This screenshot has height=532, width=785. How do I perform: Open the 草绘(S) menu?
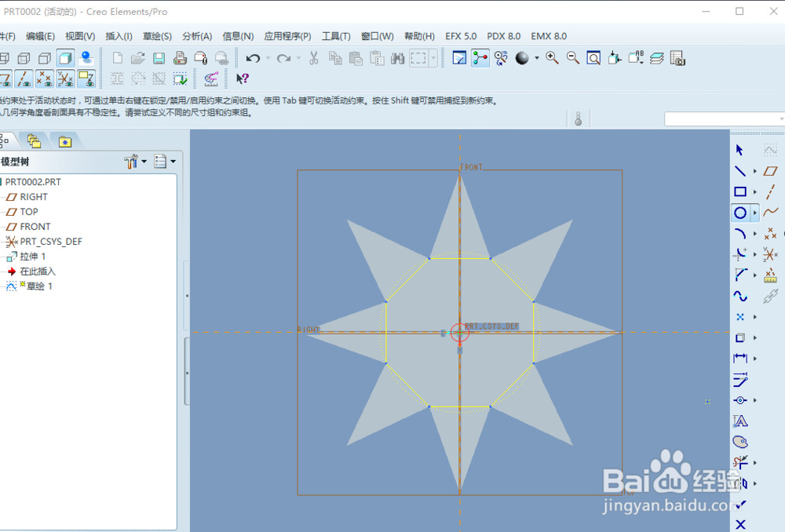click(157, 36)
